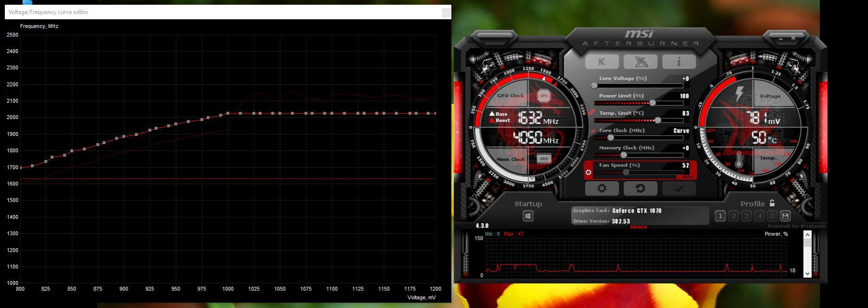Click the lightning bolt voltage icon

pos(739,94)
